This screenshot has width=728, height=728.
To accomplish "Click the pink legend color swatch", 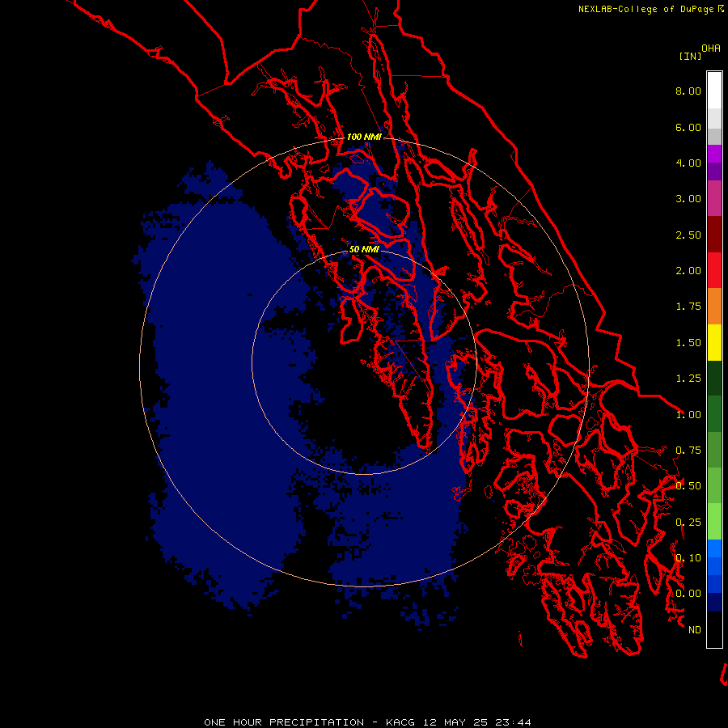I will (x=714, y=198).
